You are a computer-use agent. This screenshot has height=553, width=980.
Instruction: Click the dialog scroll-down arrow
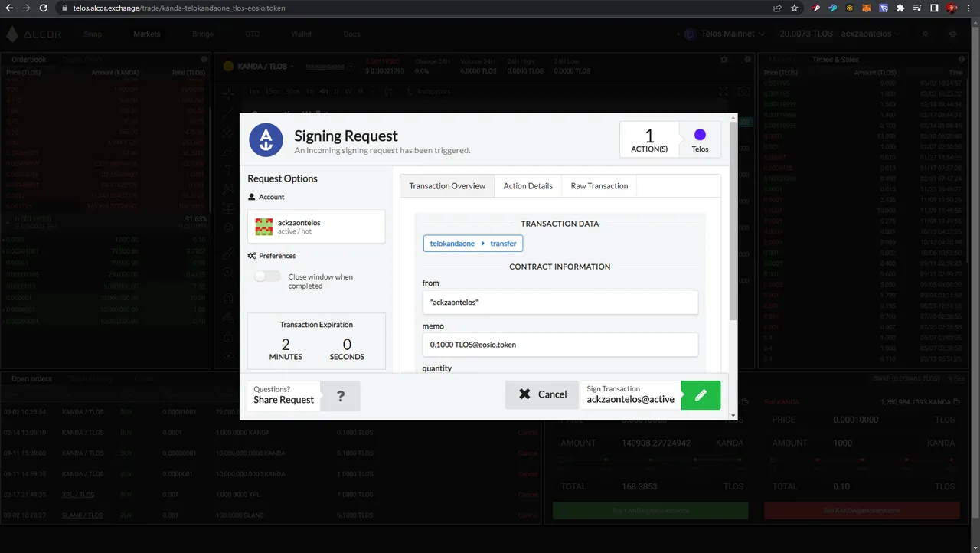(x=733, y=416)
